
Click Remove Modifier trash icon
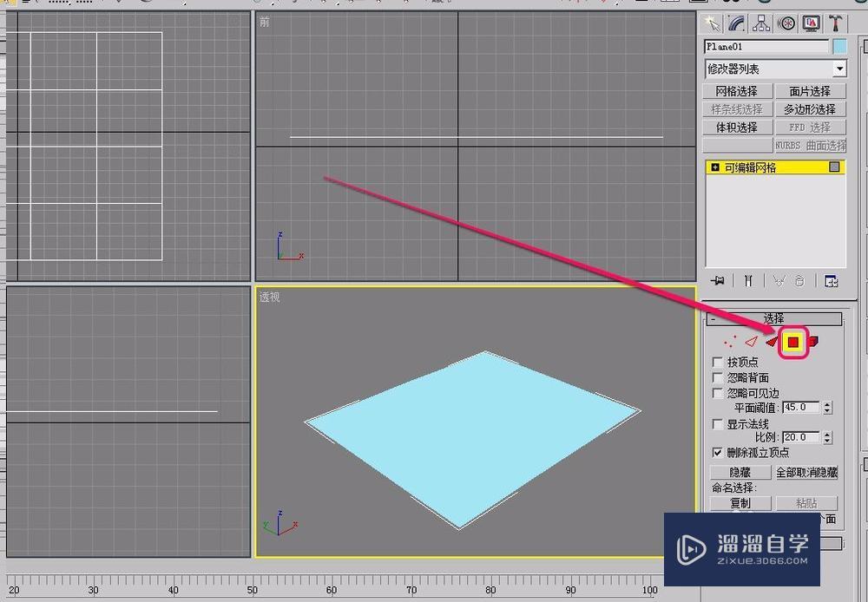pos(799,281)
